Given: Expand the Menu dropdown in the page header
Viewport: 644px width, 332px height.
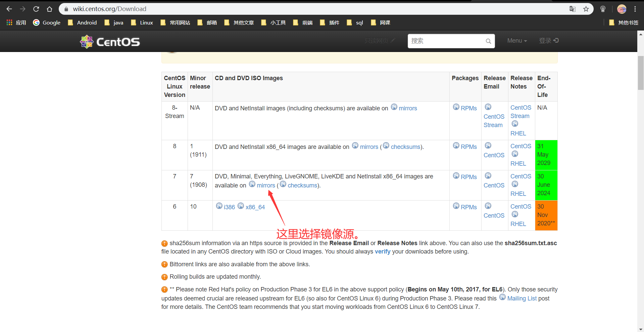Looking at the screenshot, I should point(517,41).
